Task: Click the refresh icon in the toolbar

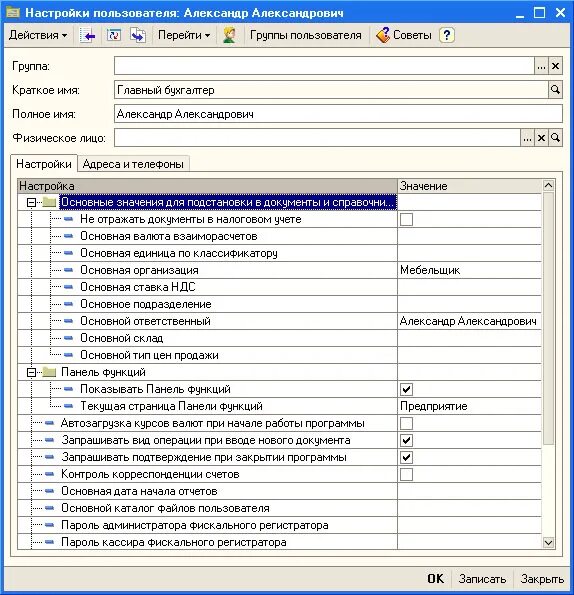Action: (113, 35)
